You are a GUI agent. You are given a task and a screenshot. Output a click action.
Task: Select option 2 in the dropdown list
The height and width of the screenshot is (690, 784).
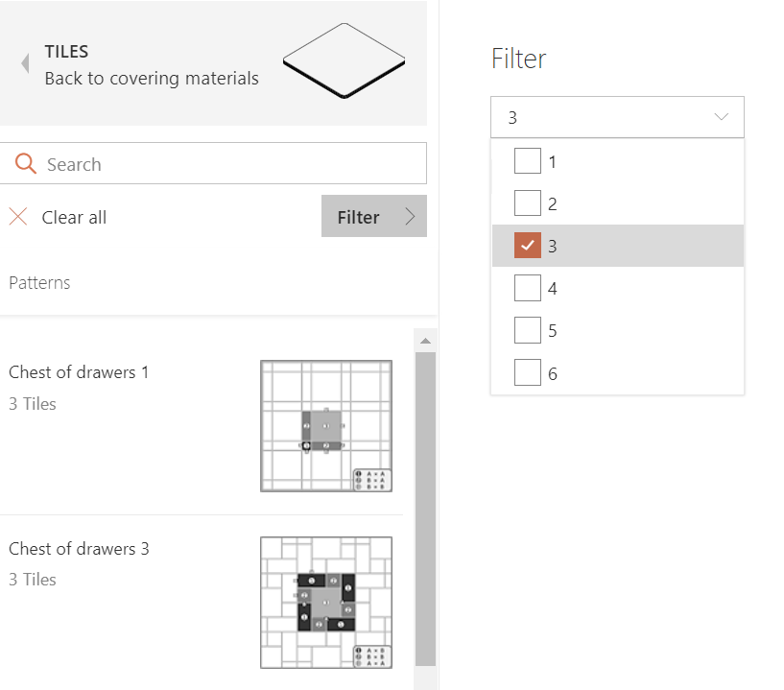(617, 203)
